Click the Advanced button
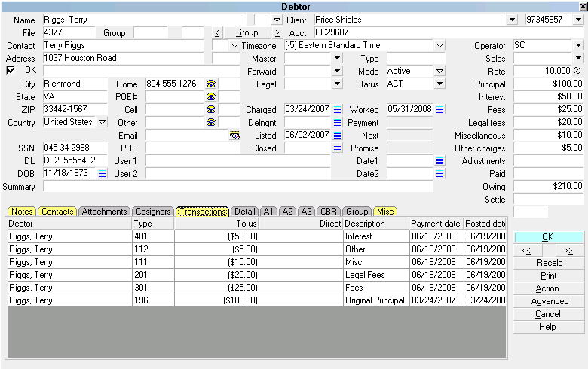This screenshot has height=369, width=588. (548, 301)
